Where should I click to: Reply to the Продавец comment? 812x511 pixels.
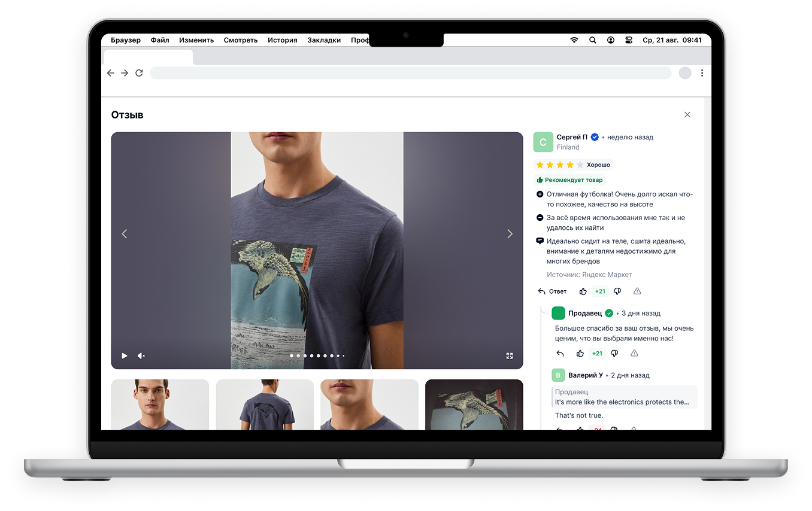coord(560,354)
